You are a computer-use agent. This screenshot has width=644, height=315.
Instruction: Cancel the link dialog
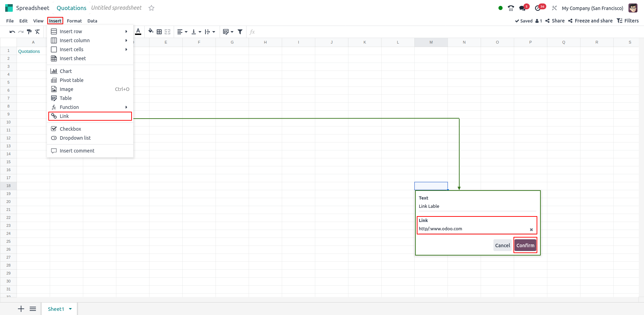point(502,245)
